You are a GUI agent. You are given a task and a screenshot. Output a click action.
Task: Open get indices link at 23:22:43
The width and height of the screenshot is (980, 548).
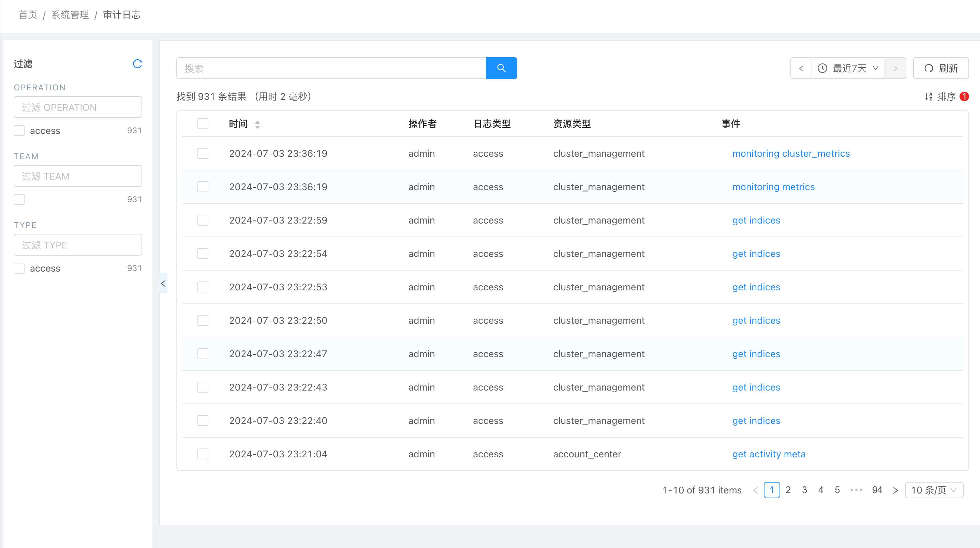[x=756, y=387]
